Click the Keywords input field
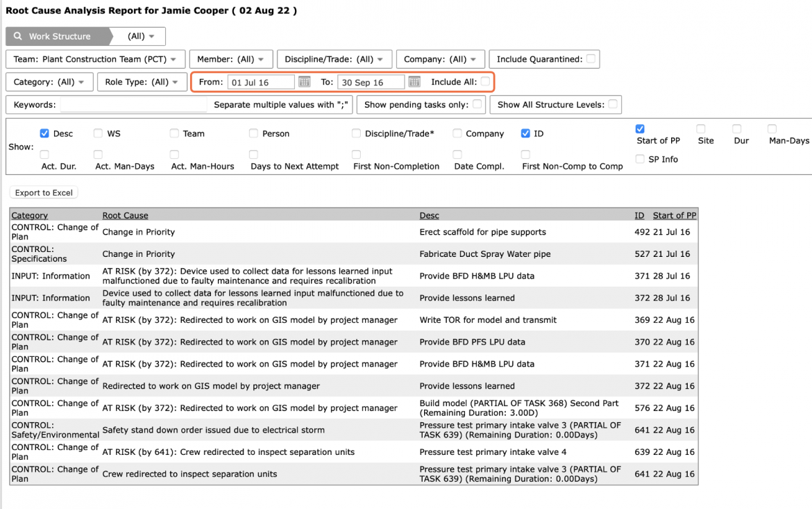This screenshot has height=509, width=812. [134, 105]
